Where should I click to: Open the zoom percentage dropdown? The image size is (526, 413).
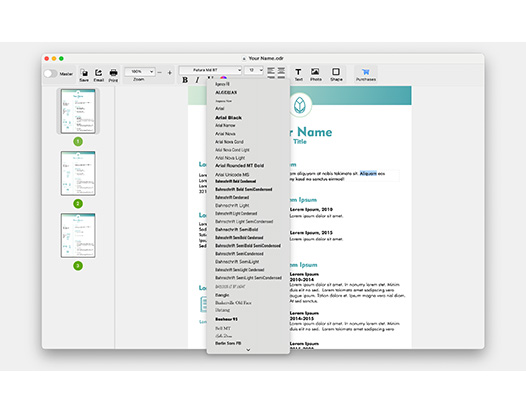tap(140, 71)
